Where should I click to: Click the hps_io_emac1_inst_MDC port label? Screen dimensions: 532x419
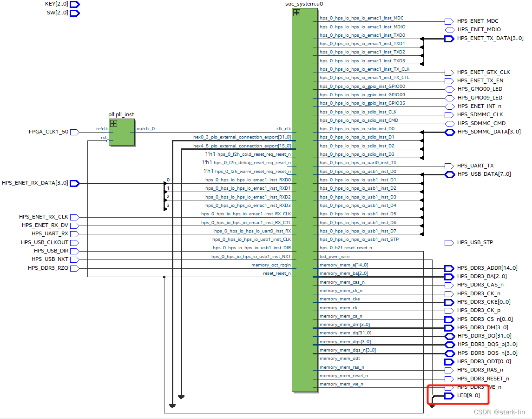coord(361,18)
